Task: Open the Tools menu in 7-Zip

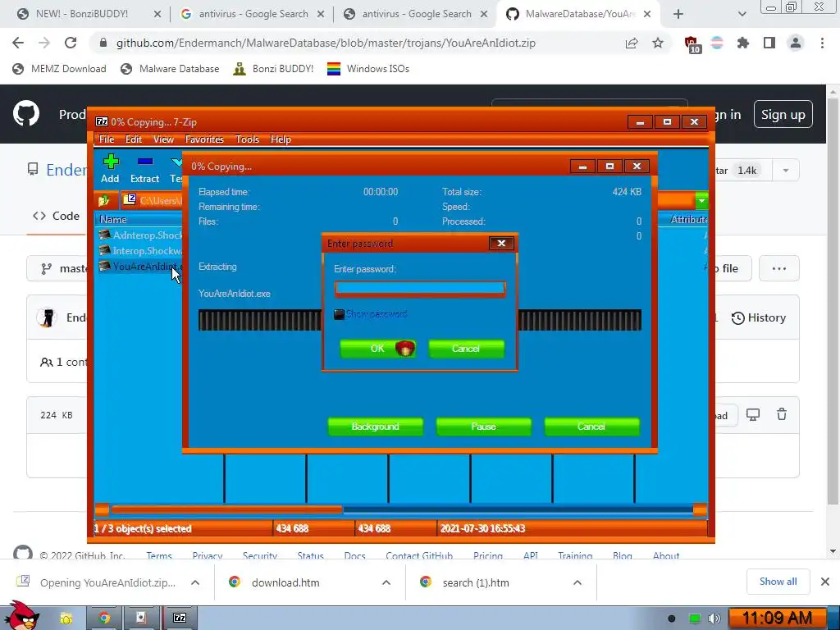Action: [x=247, y=139]
